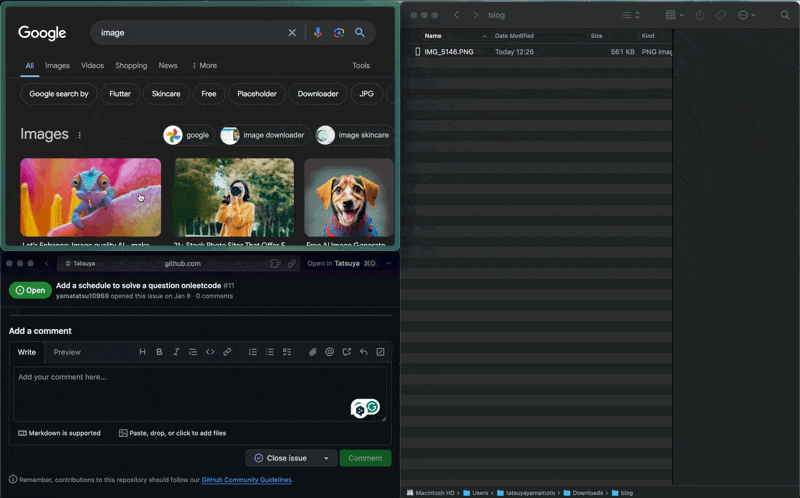Open Google search Tools
Screen dimensions: 800x498
[x=361, y=65]
